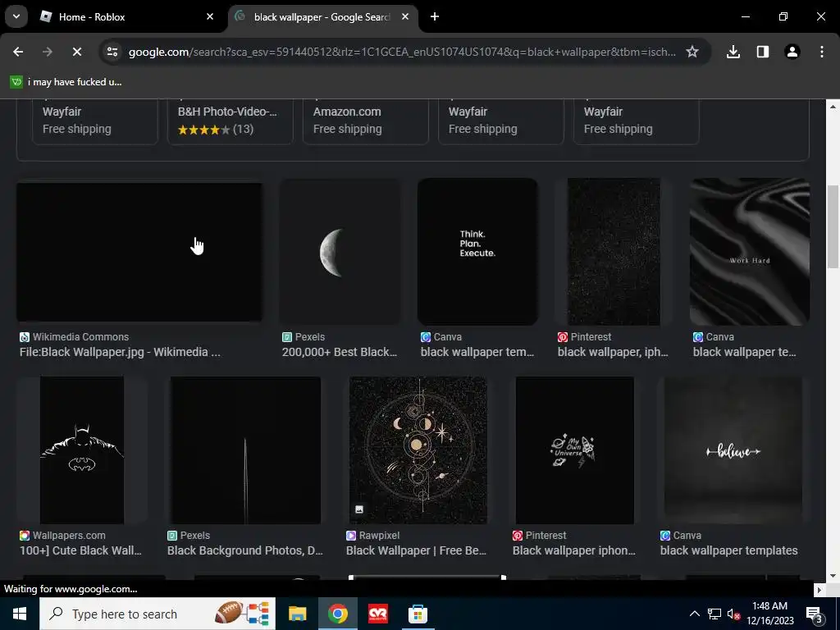The height and width of the screenshot is (630, 840).
Task: Toggle the Chrome side panel
Action: click(x=763, y=52)
